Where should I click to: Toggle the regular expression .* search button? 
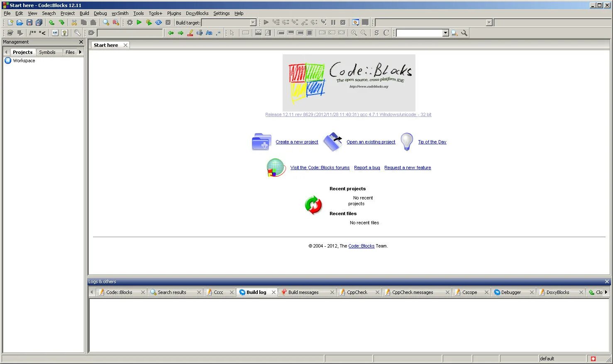coord(218,33)
